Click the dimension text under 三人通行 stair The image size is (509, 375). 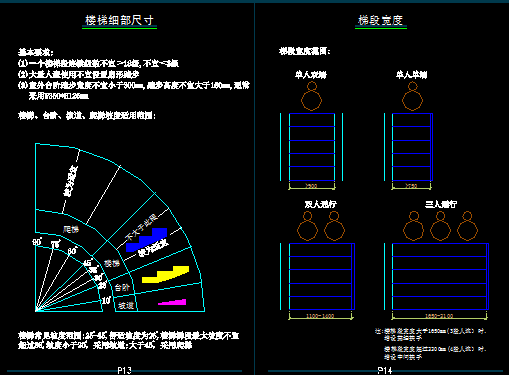(x=439, y=316)
